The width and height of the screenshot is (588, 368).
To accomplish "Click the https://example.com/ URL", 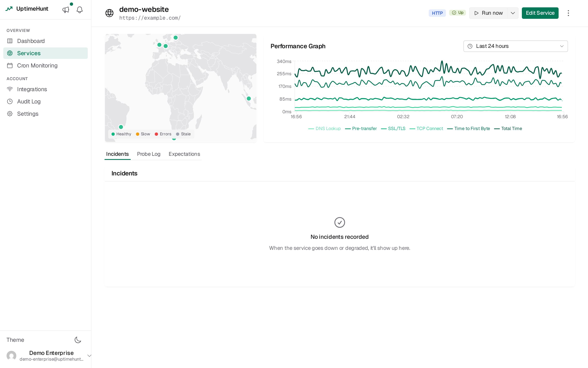I will (150, 18).
